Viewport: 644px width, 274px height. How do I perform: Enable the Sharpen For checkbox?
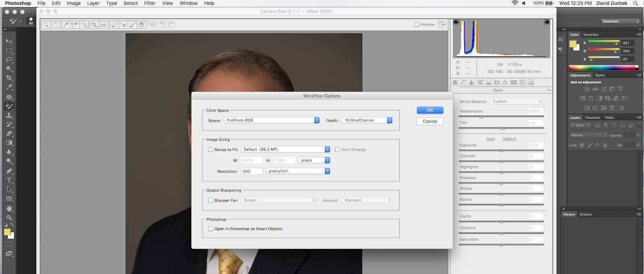point(211,200)
